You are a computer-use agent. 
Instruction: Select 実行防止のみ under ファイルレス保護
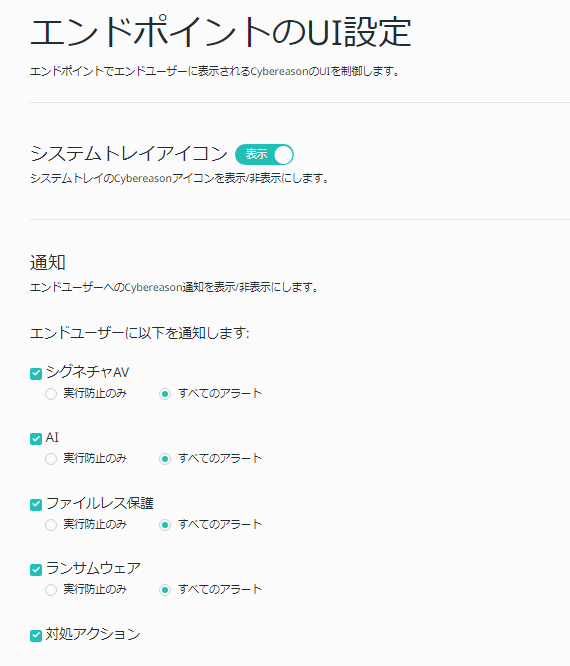[x=51, y=525]
